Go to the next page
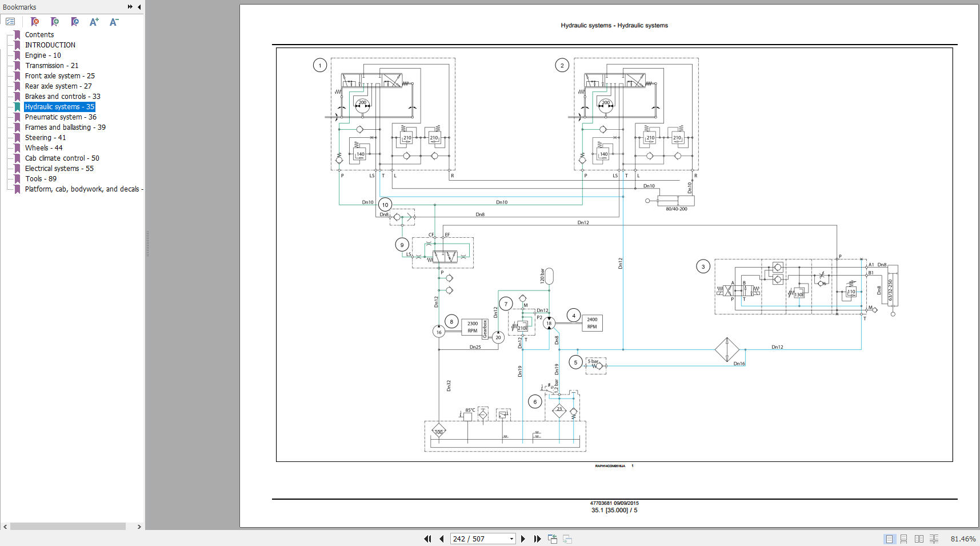This screenshot has width=980, height=546. pyautogui.click(x=523, y=539)
